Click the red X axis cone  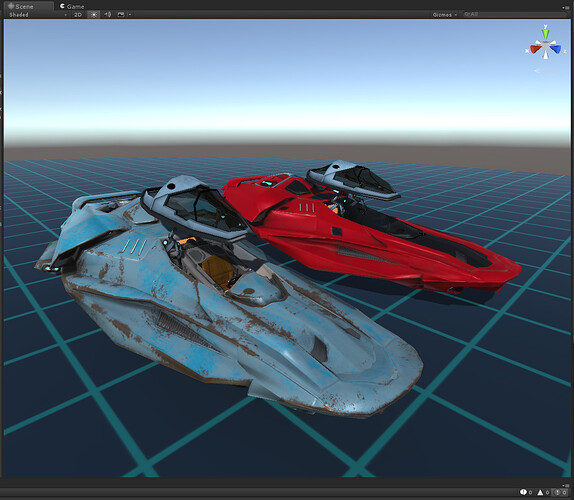tap(535, 49)
